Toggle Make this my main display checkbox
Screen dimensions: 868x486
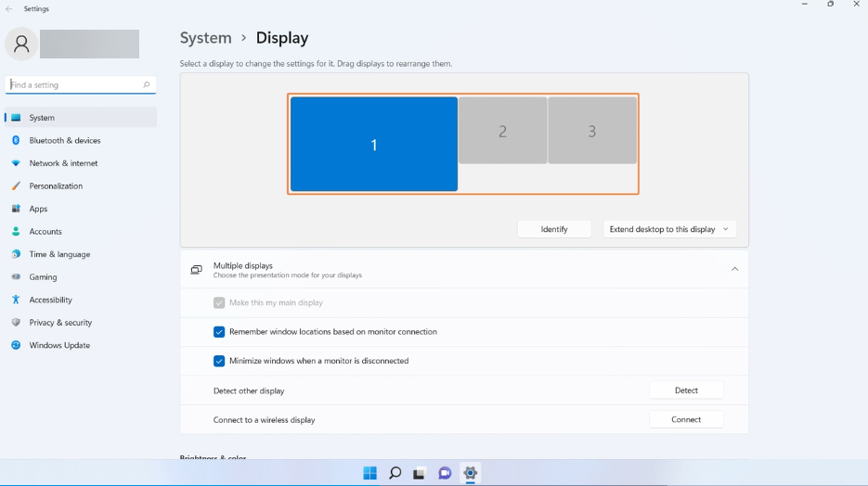click(x=219, y=302)
